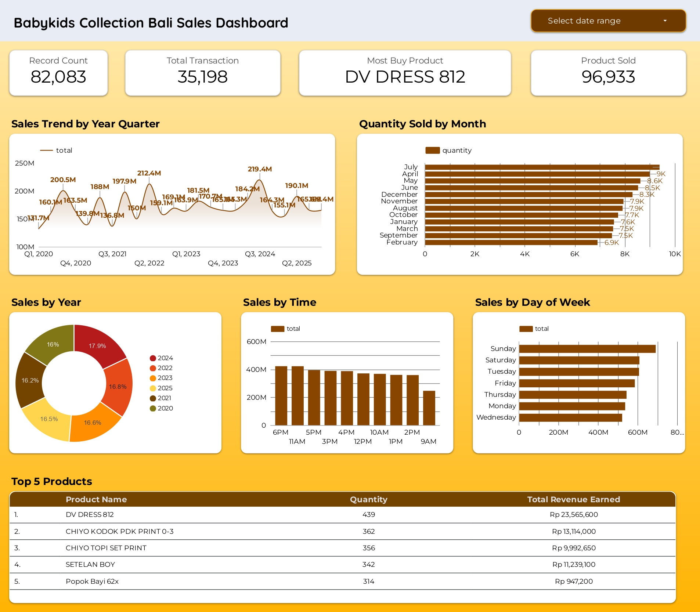Click the 17.9% donut slice
Screen dimensions: 700x612
[x=97, y=345]
